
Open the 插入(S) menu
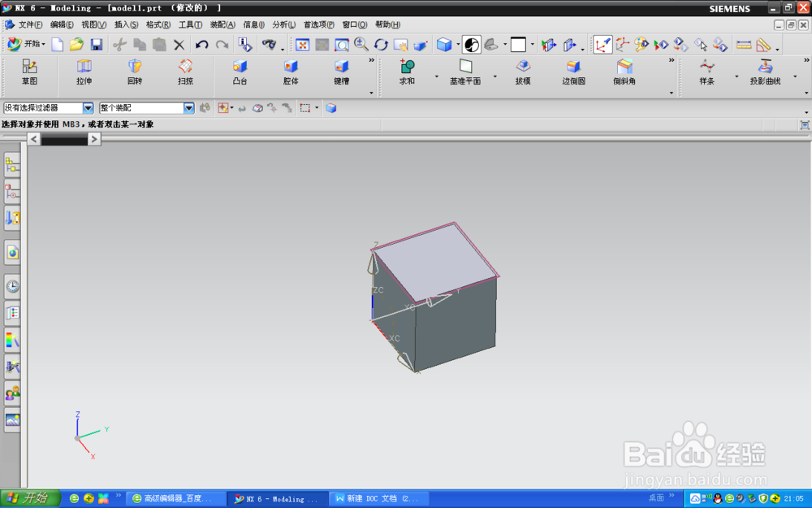(x=126, y=24)
